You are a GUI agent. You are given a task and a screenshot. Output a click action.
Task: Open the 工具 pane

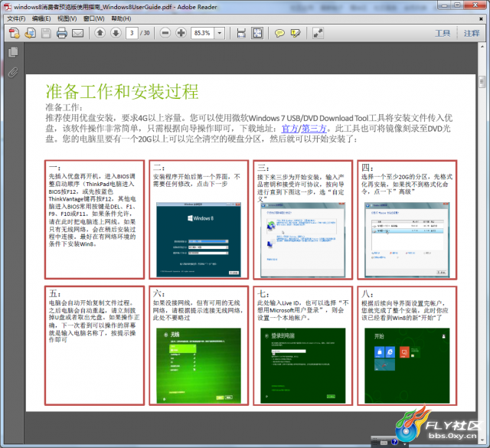click(x=443, y=33)
